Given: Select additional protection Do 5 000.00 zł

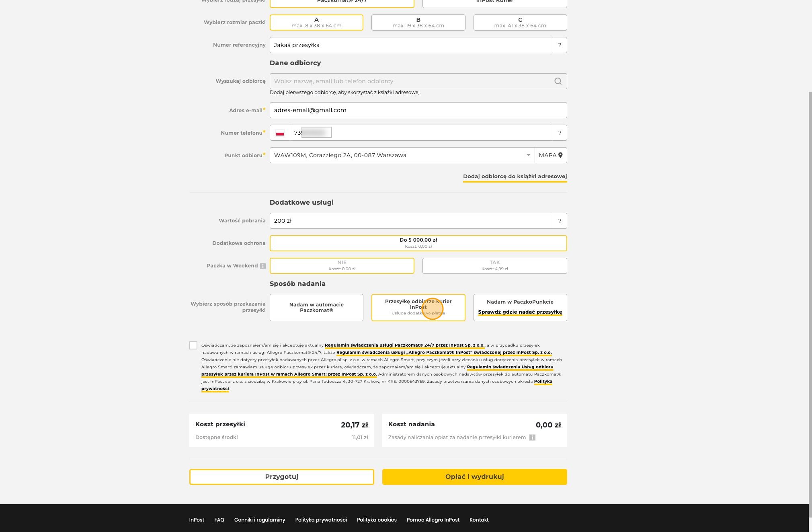Looking at the screenshot, I should tap(418, 243).
